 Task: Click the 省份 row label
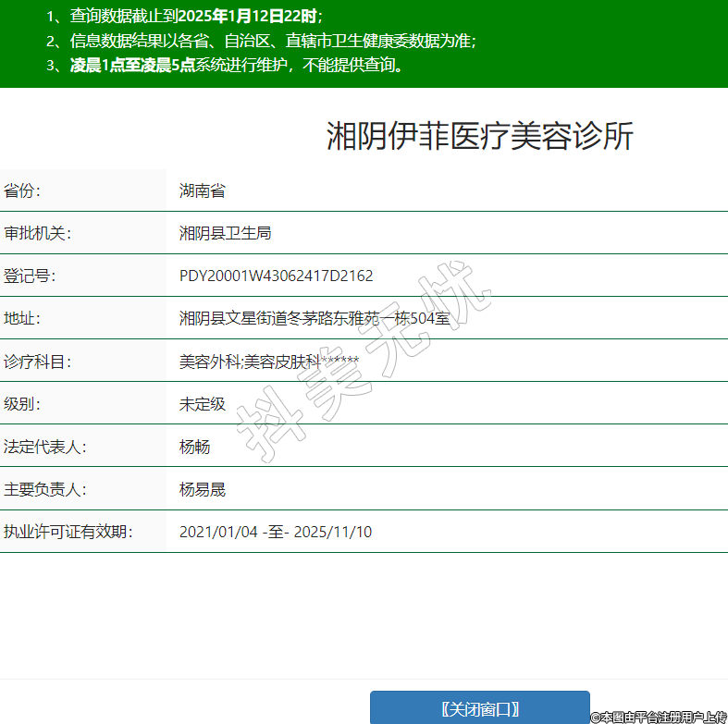(x=22, y=191)
